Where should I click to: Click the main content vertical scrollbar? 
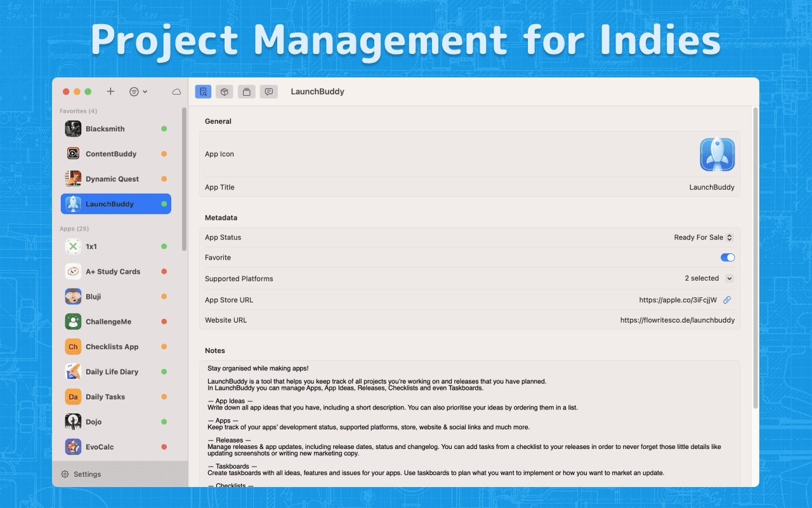755,257
